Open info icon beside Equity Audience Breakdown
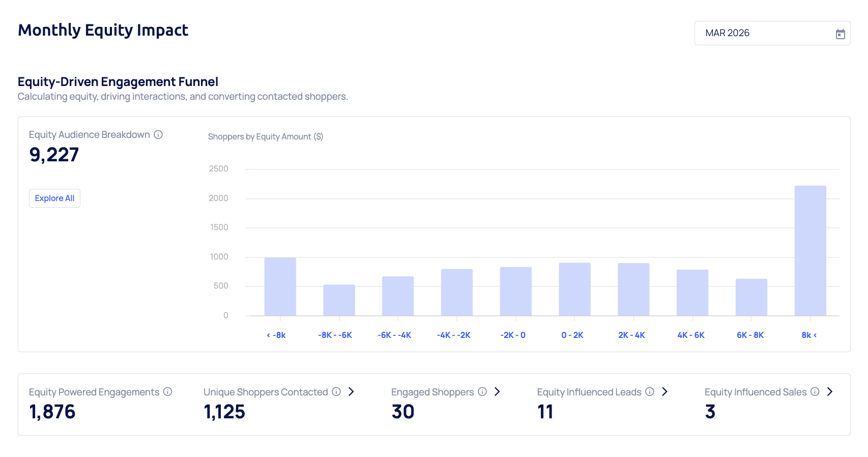The width and height of the screenshot is (868, 457). click(158, 134)
